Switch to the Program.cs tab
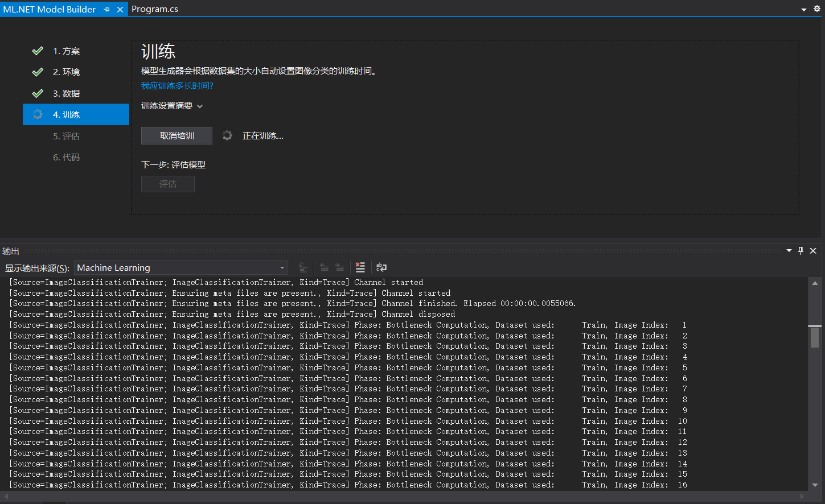The height and width of the screenshot is (504, 825). (x=155, y=9)
